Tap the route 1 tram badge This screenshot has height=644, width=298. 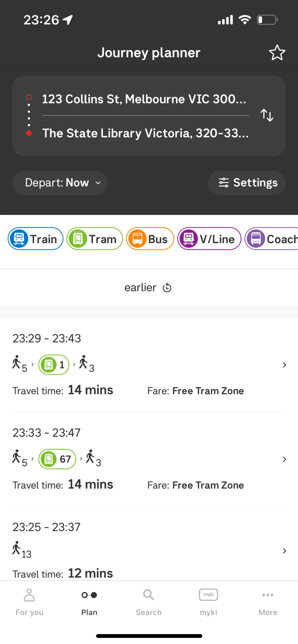coord(54,365)
